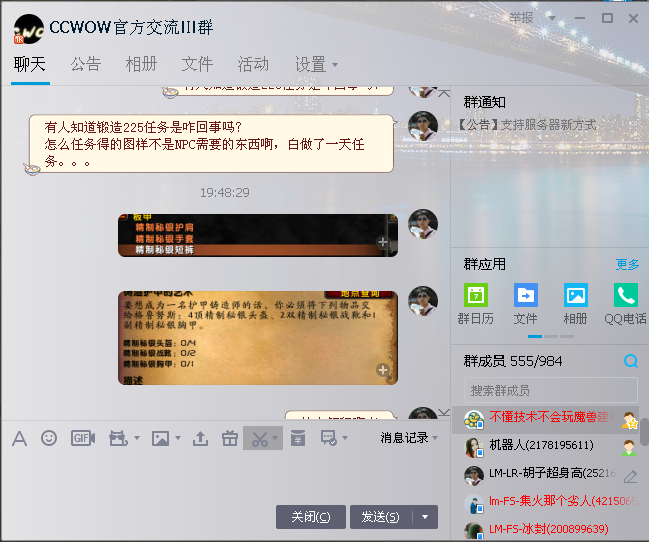The image size is (649, 542).
Task: Click the send picture icon
Action: pyautogui.click(x=161, y=438)
